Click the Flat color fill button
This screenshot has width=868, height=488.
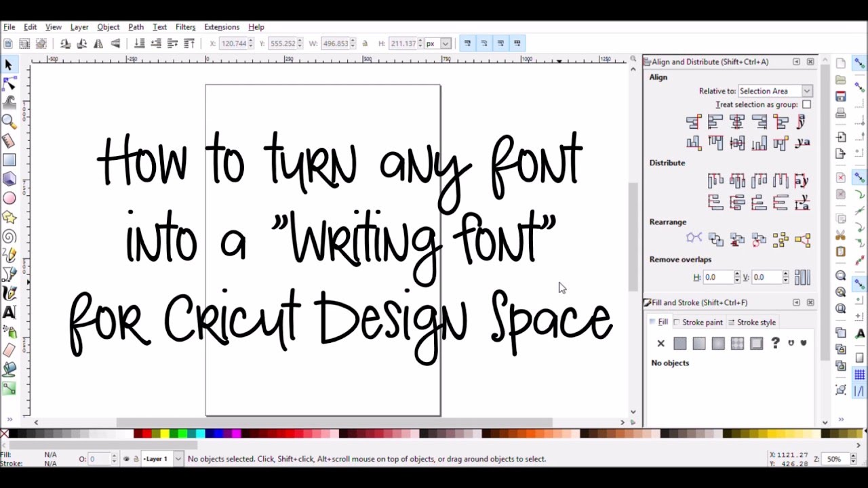[x=680, y=344]
